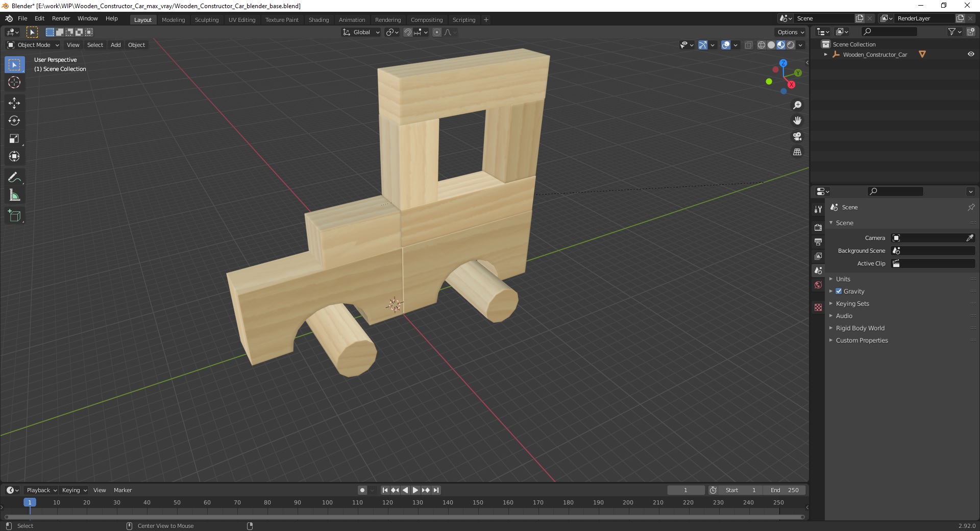
Task: Open the File menu
Action: click(22, 18)
